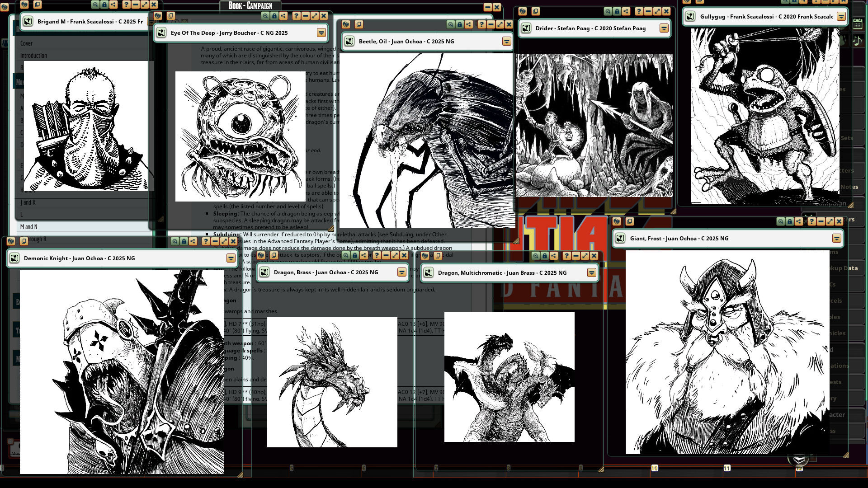Open menu button beside Demonic Knight title
868x488 pixels.
[231, 258]
